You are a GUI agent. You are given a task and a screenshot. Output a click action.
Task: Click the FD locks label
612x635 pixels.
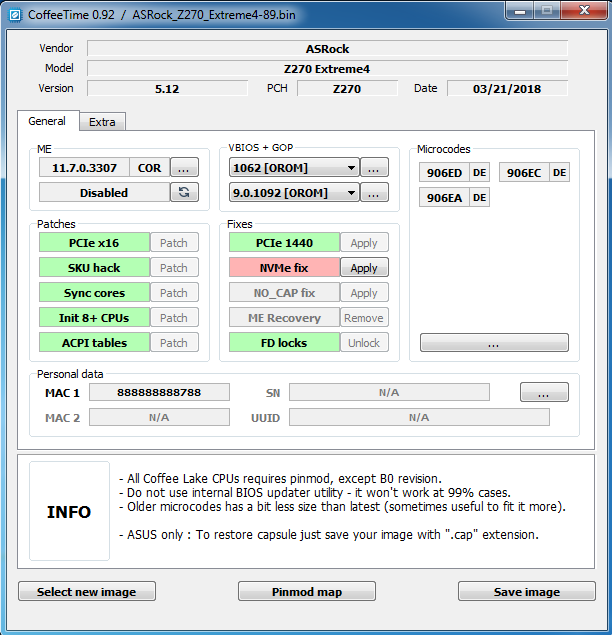pyautogui.click(x=284, y=343)
